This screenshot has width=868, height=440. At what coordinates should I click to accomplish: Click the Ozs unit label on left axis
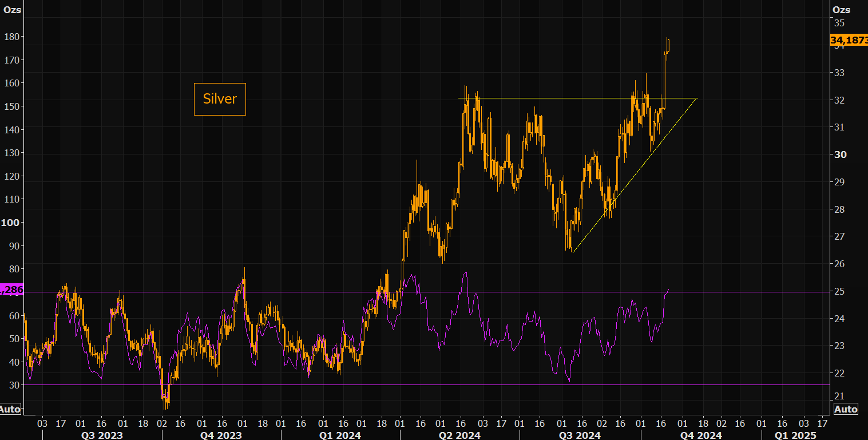(11, 9)
